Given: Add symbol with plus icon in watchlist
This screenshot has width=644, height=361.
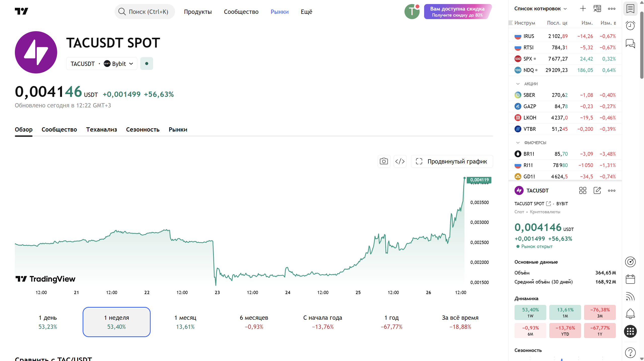Looking at the screenshot, I should pyautogui.click(x=583, y=9).
